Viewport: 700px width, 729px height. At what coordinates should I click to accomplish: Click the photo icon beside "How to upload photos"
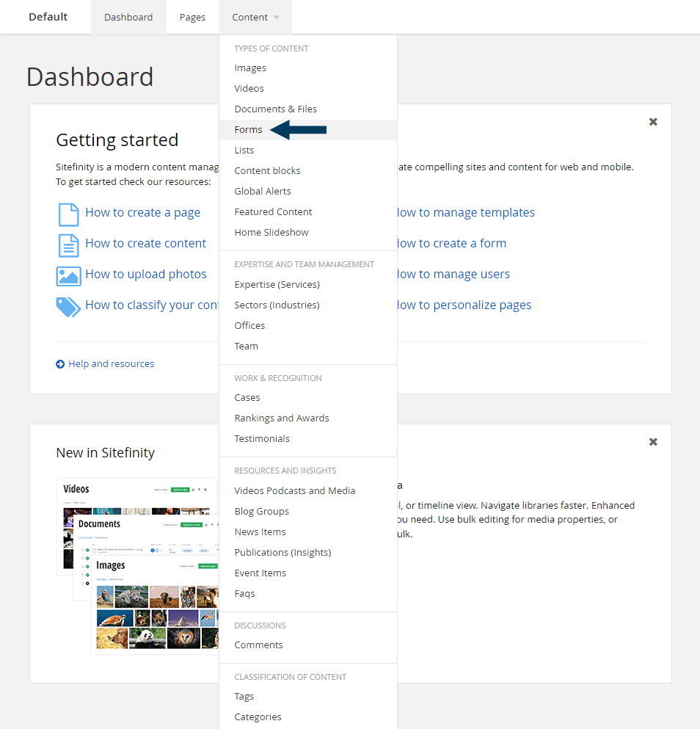[68, 274]
